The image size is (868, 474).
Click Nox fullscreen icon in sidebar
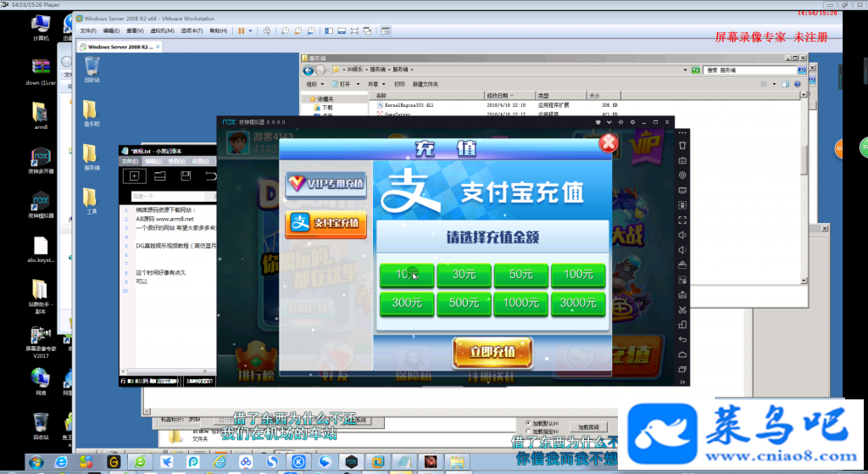click(682, 220)
